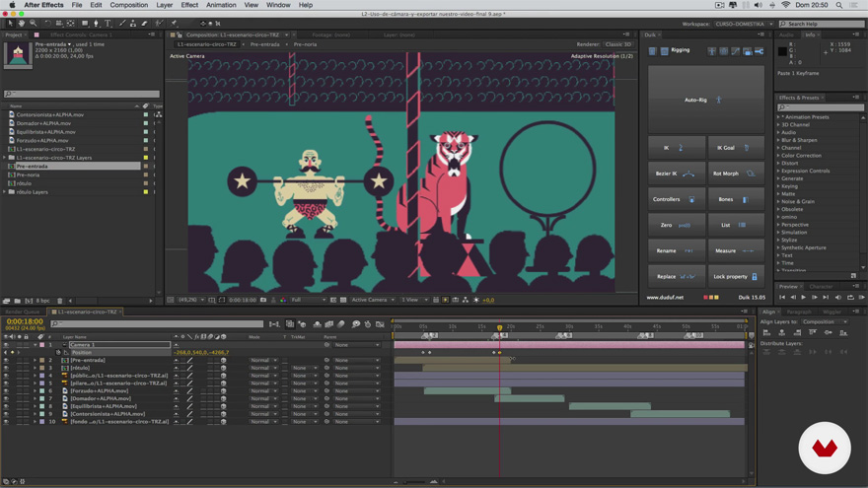
Task: Click the Lock property button in Duik
Action: coord(736,276)
